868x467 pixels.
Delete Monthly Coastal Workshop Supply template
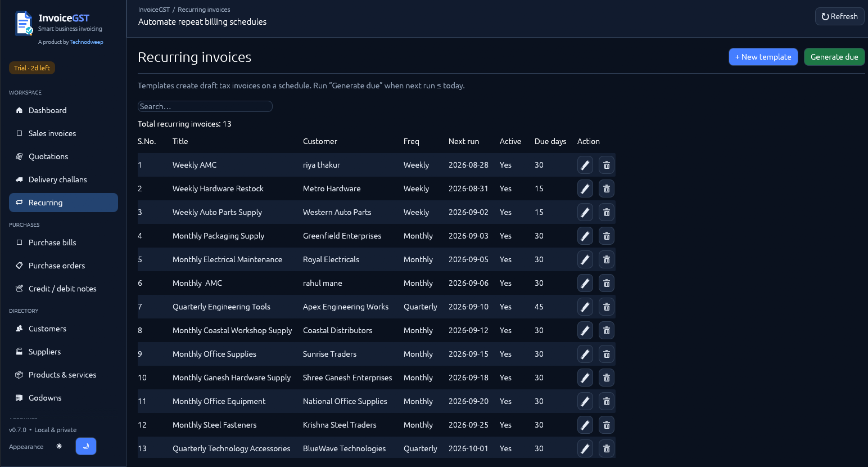(607, 330)
